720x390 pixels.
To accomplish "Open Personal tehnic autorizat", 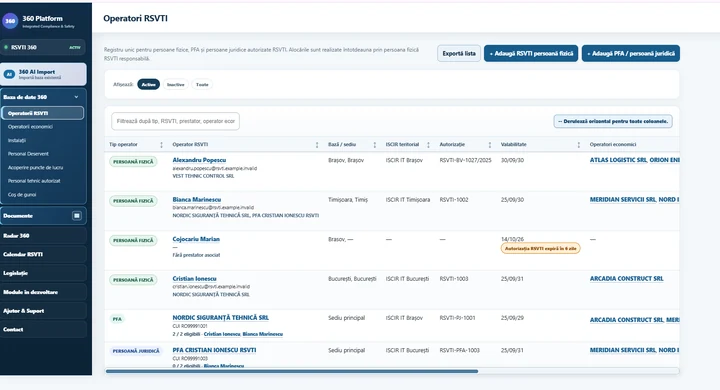I will pyautogui.click(x=34, y=181).
